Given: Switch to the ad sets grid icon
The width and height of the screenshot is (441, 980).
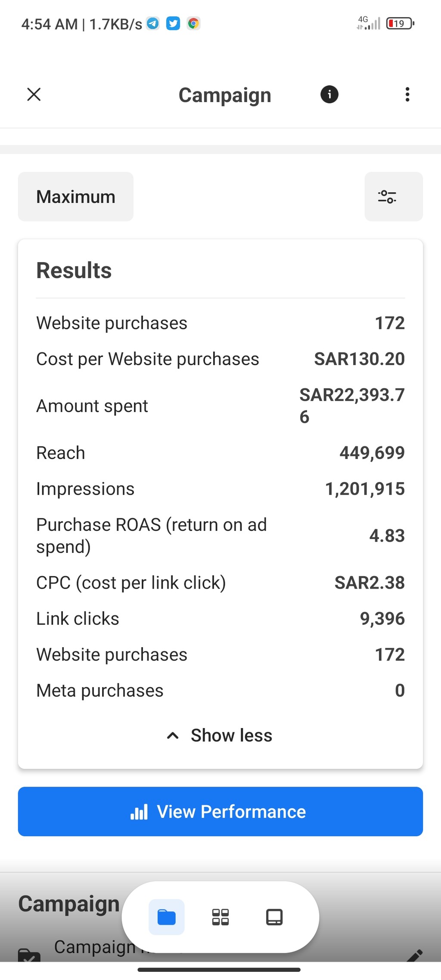Looking at the screenshot, I should click(x=220, y=917).
